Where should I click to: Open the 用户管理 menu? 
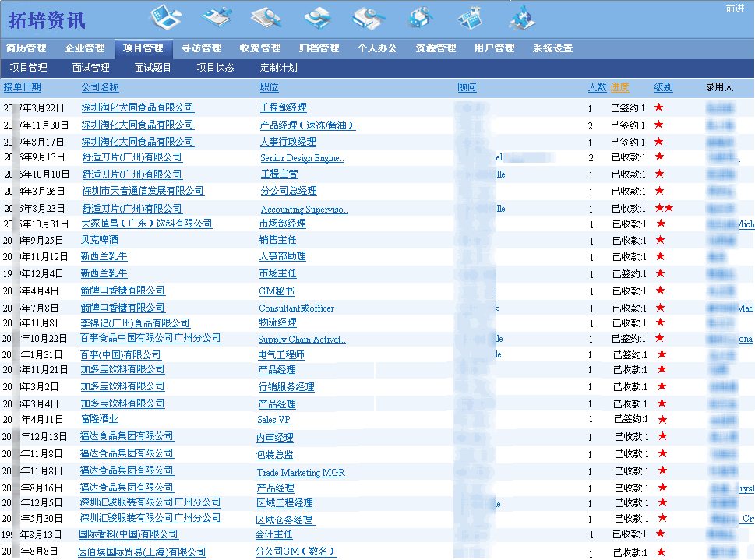point(495,48)
